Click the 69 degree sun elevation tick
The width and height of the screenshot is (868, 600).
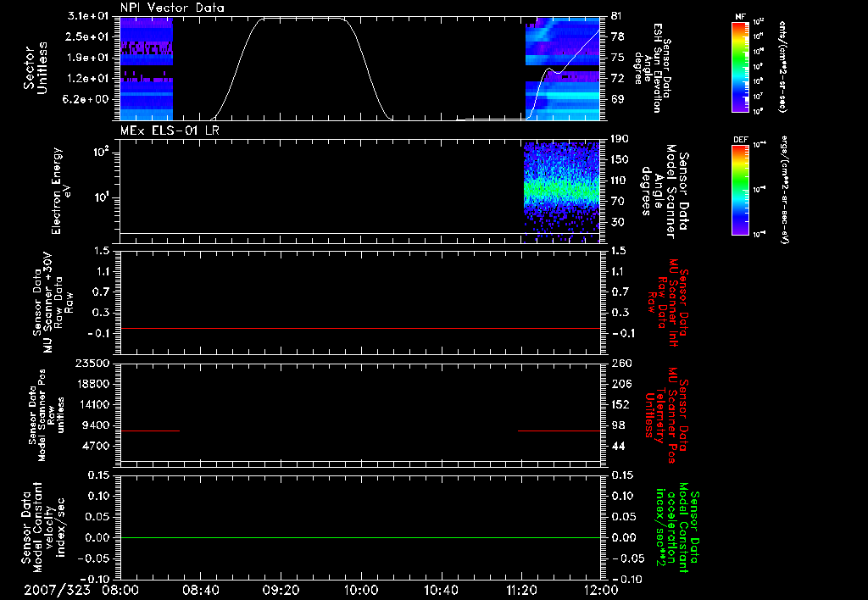617,99
